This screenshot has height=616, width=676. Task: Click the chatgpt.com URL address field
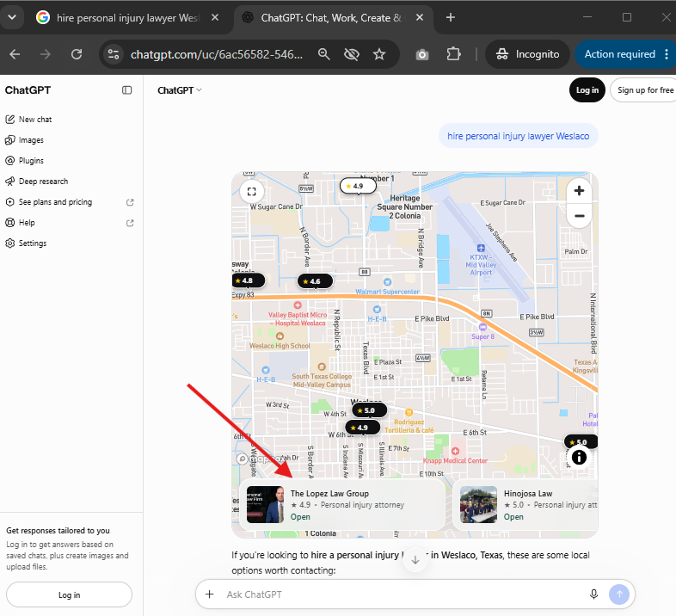[x=217, y=54]
